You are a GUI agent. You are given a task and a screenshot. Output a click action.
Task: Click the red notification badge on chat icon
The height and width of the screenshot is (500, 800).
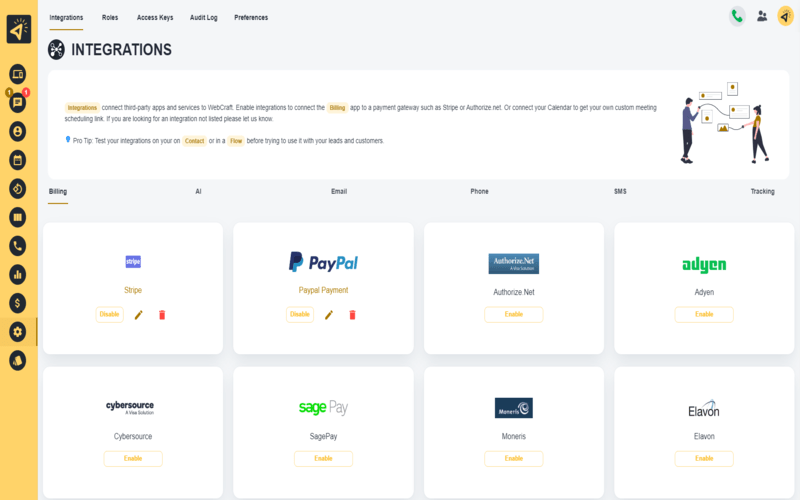point(26,92)
